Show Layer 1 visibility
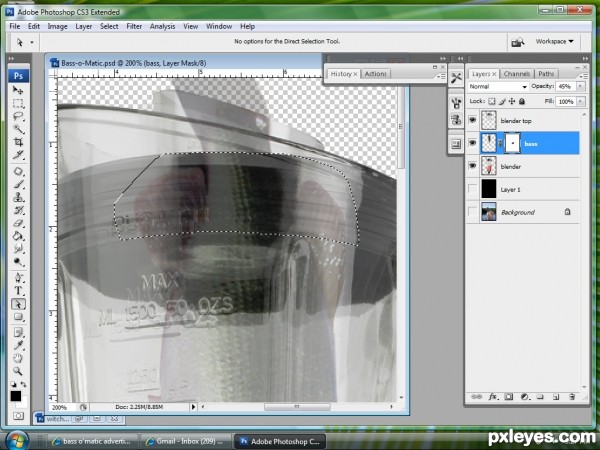600x450 pixels. (x=473, y=189)
